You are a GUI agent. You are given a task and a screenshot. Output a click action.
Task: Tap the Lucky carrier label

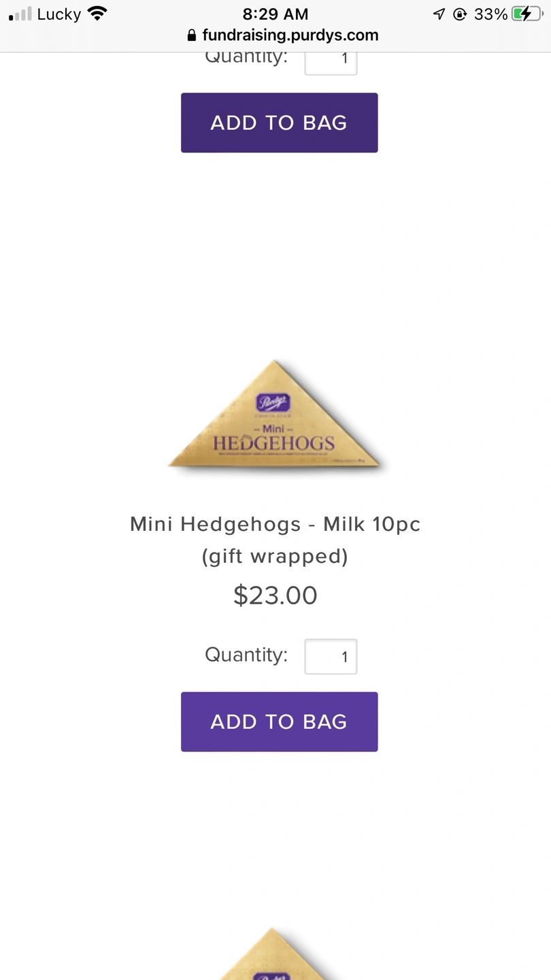point(59,14)
